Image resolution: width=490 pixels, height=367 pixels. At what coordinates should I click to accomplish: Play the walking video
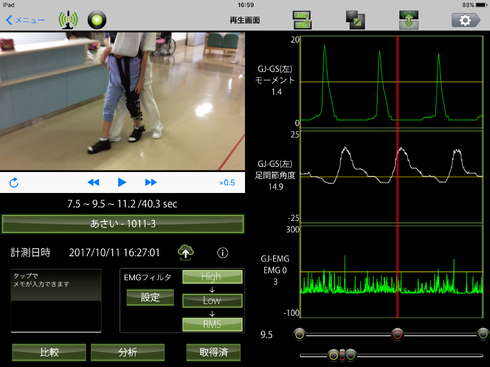122,182
